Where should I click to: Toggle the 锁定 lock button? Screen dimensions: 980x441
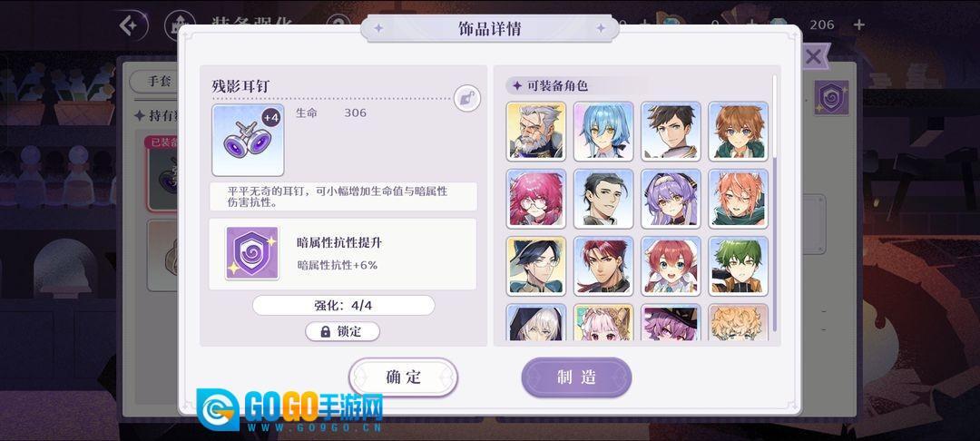(342, 332)
